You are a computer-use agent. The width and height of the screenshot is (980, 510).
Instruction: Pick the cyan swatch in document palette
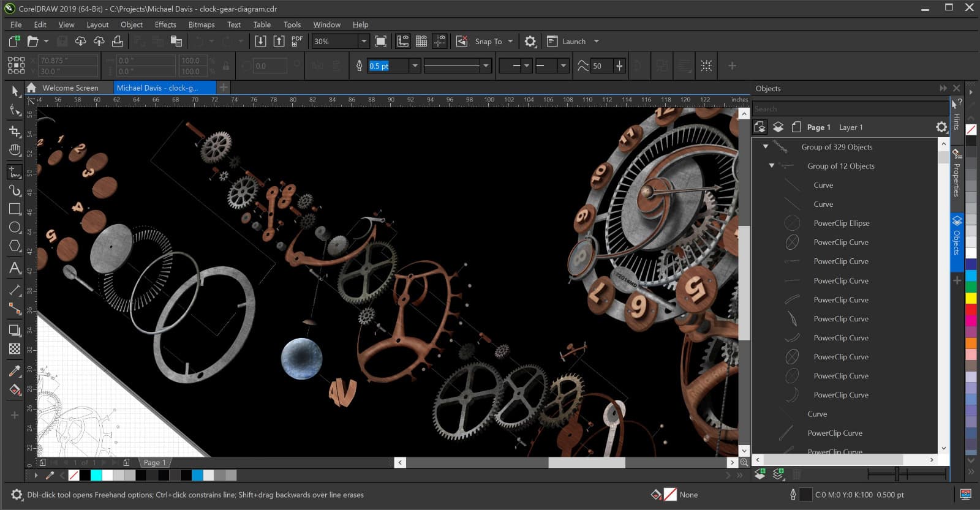coord(96,475)
